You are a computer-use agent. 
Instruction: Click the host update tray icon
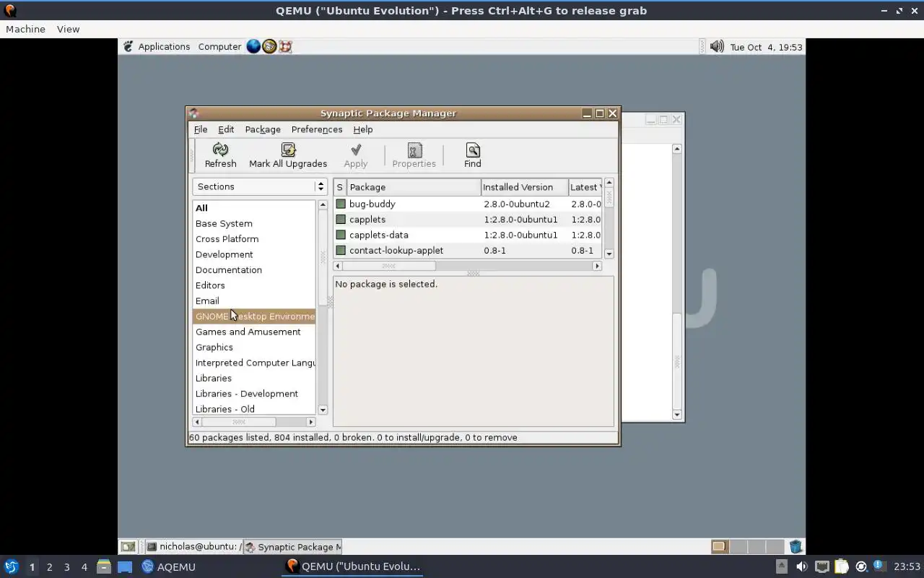(860, 566)
